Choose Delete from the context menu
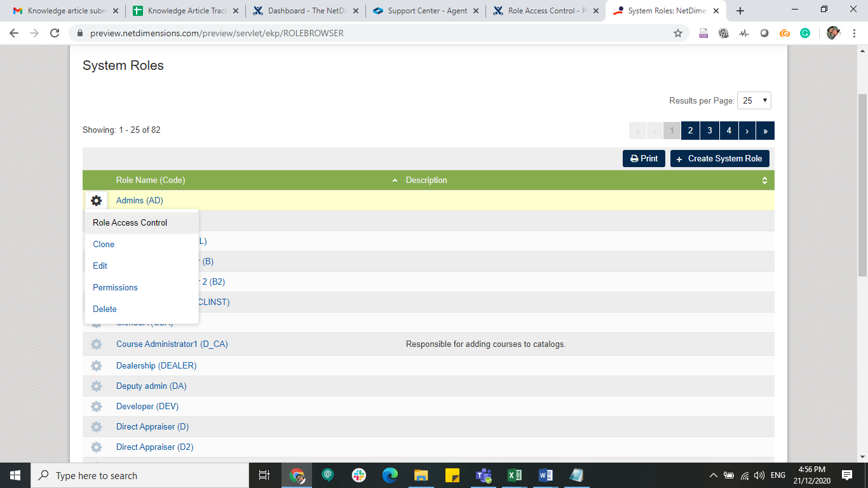The width and height of the screenshot is (868, 488). click(142, 309)
